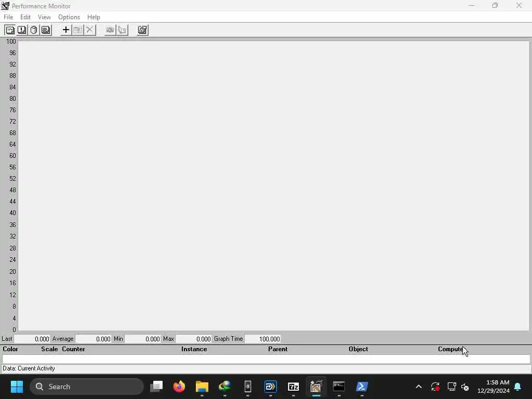Open 7-Zip from the taskbar
The image size is (532, 399).
click(293, 387)
